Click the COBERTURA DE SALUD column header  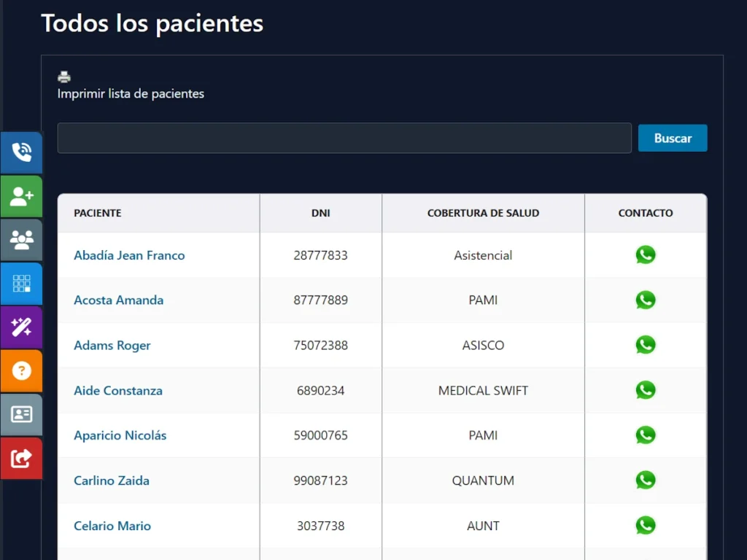(x=483, y=213)
